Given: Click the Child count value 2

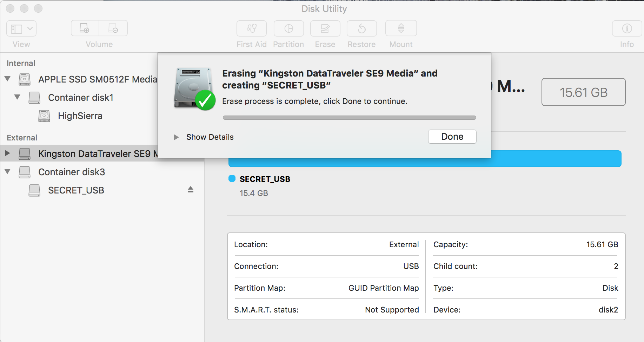Looking at the screenshot, I should [616, 266].
